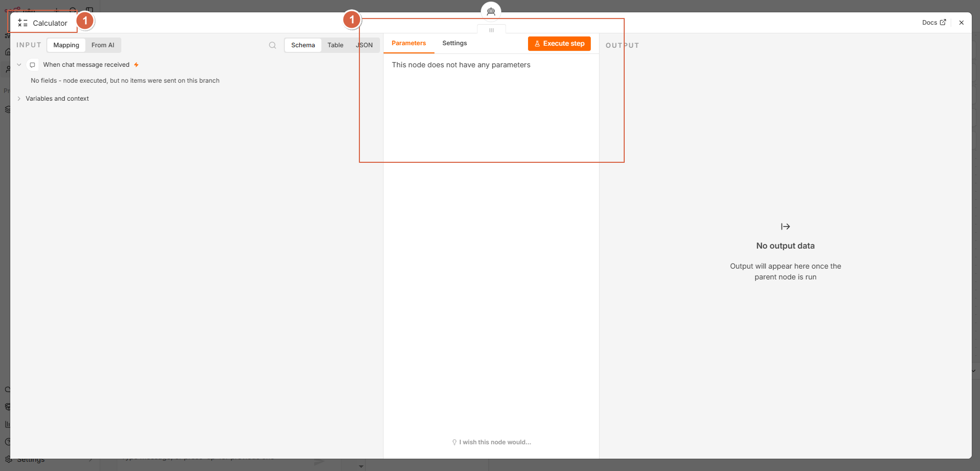Click the output arrow icon above No output data
980x471 pixels.
785,227
